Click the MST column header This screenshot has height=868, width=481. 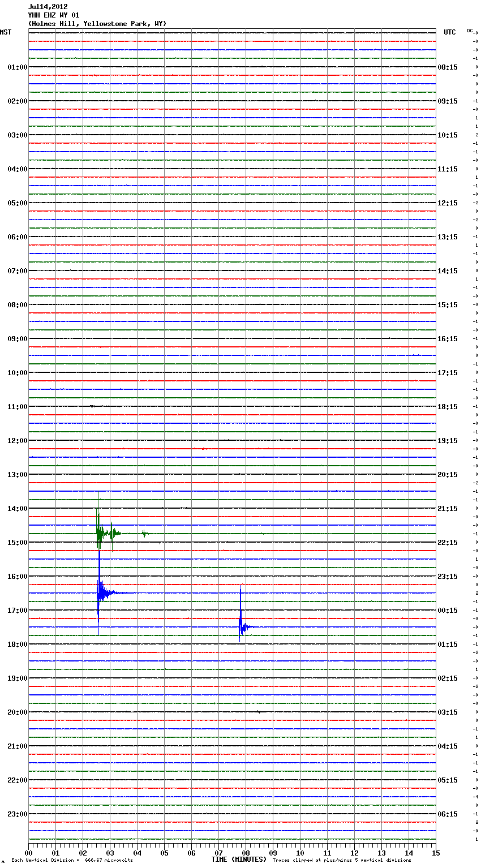point(6,32)
